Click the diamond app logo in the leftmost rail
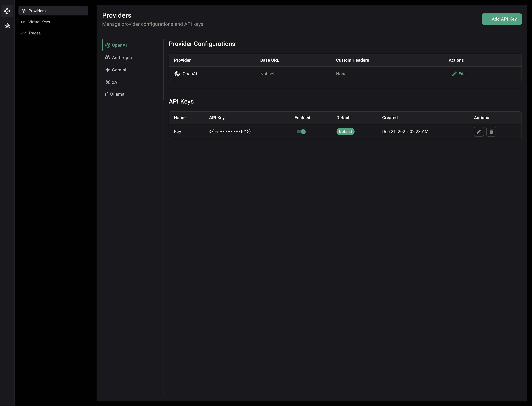 coord(7,11)
